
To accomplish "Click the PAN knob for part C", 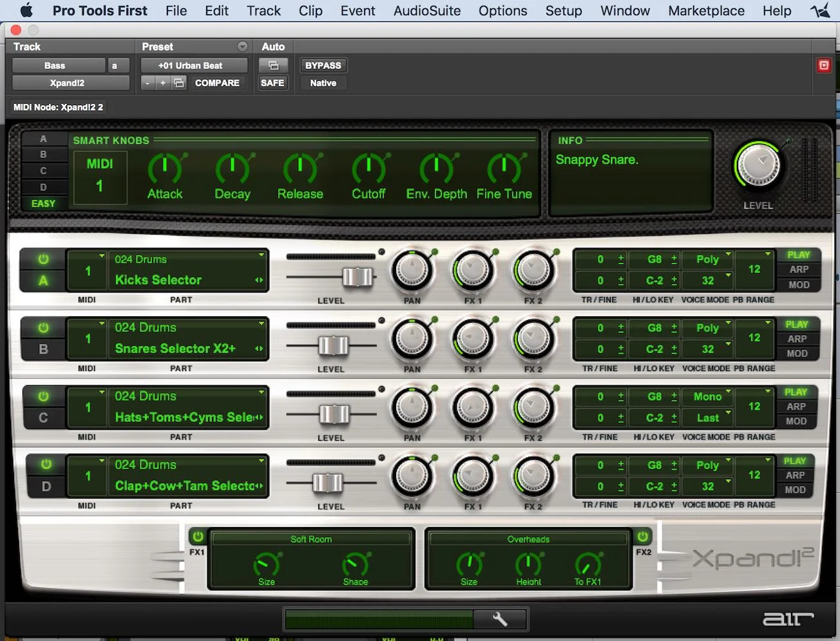I will [x=412, y=407].
